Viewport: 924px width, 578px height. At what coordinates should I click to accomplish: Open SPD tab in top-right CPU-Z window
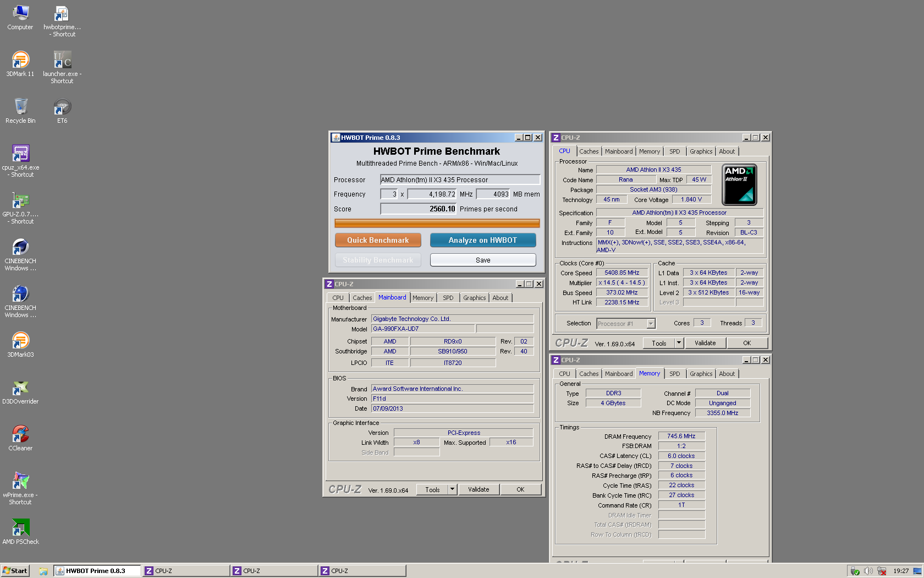coord(675,151)
